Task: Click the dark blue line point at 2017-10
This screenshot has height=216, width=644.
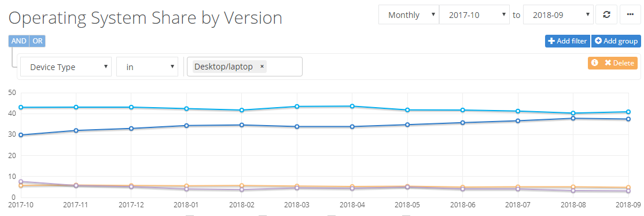Action: pyautogui.click(x=20, y=135)
